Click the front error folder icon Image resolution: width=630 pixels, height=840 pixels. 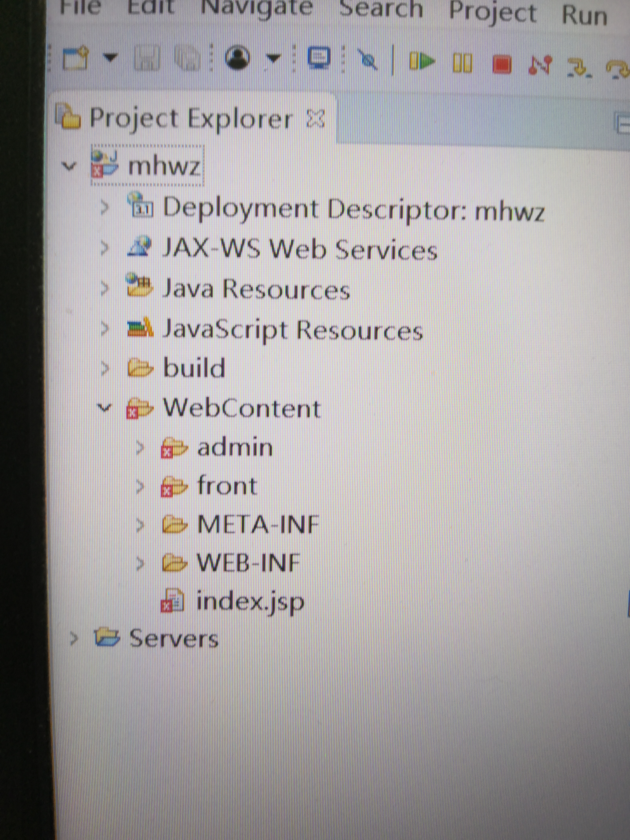[174, 487]
